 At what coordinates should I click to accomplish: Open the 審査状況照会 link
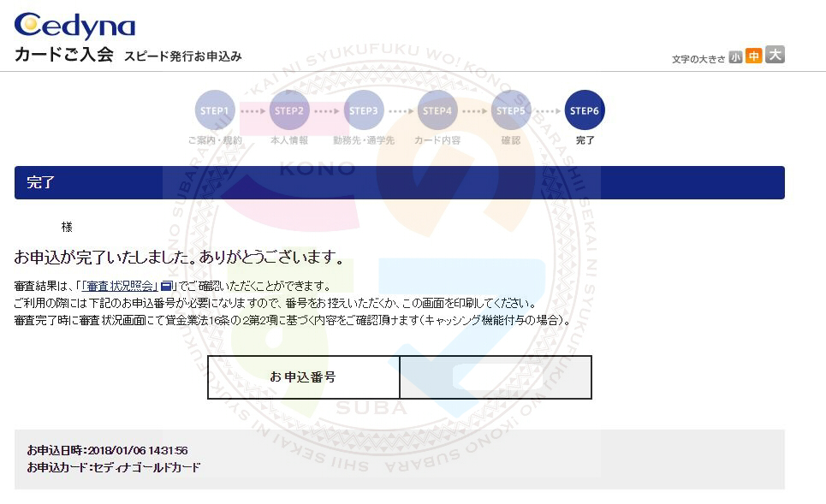[x=120, y=286]
